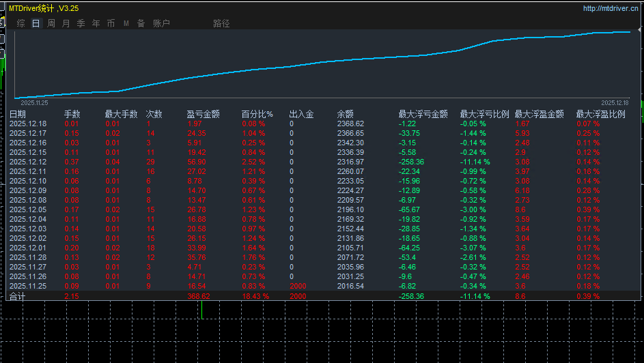Open the 月 monthly tab
644x363 pixels.
pyautogui.click(x=66, y=23)
